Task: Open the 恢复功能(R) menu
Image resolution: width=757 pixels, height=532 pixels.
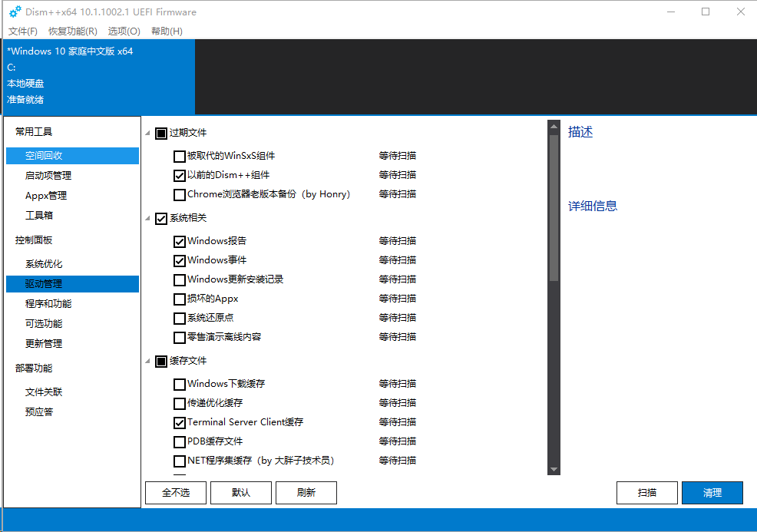Action: coord(72,31)
